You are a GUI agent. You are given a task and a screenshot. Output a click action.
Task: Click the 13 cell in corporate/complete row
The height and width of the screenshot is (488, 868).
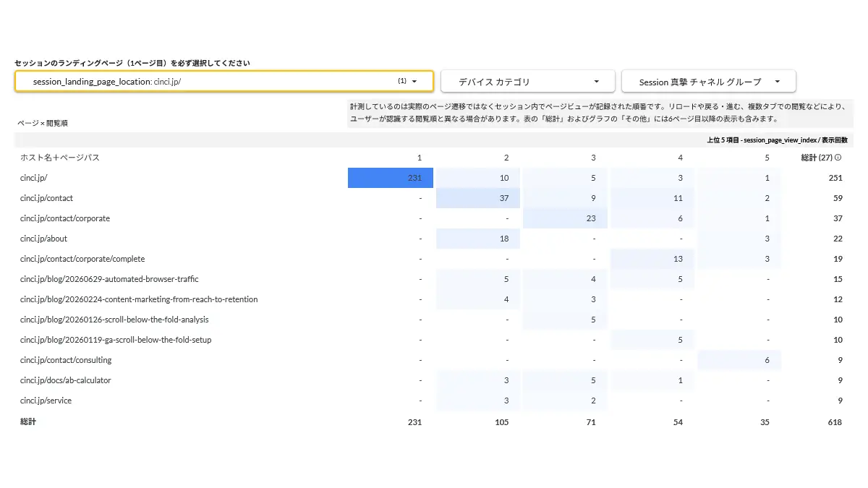[652, 259]
